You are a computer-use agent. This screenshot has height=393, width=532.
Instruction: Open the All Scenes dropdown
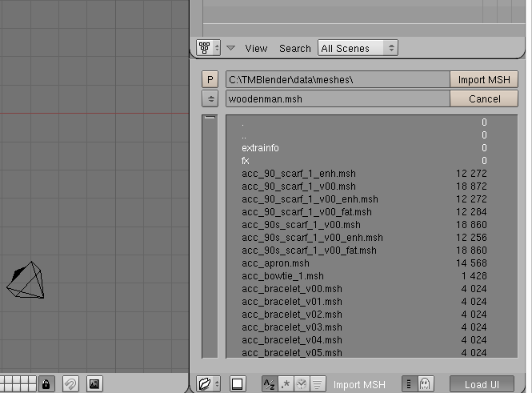click(358, 48)
